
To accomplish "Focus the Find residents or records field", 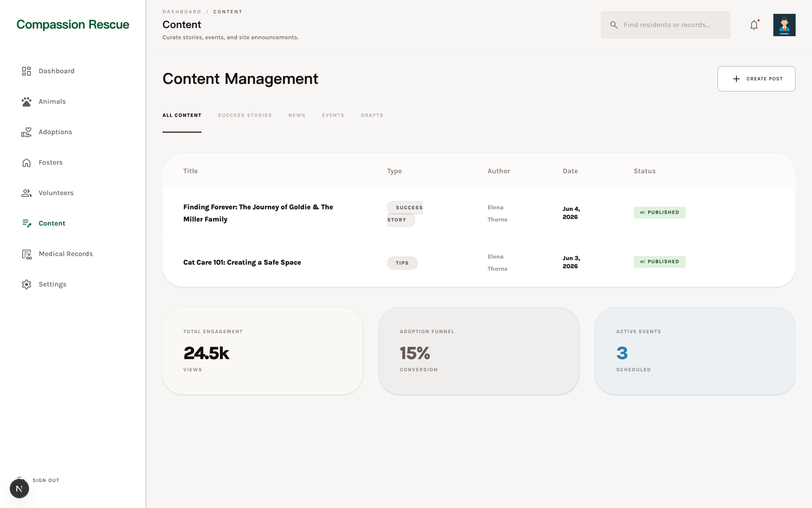I will tap(665, 25).
